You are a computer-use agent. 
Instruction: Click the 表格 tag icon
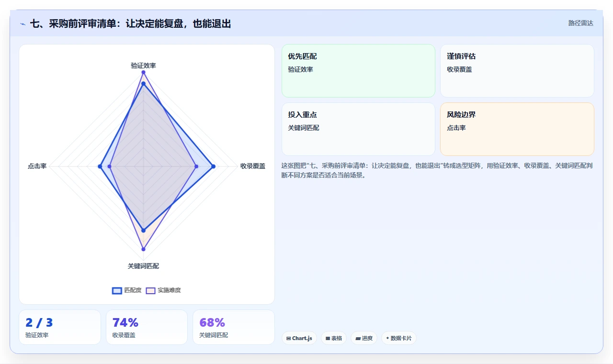click(x=328, y=338)
